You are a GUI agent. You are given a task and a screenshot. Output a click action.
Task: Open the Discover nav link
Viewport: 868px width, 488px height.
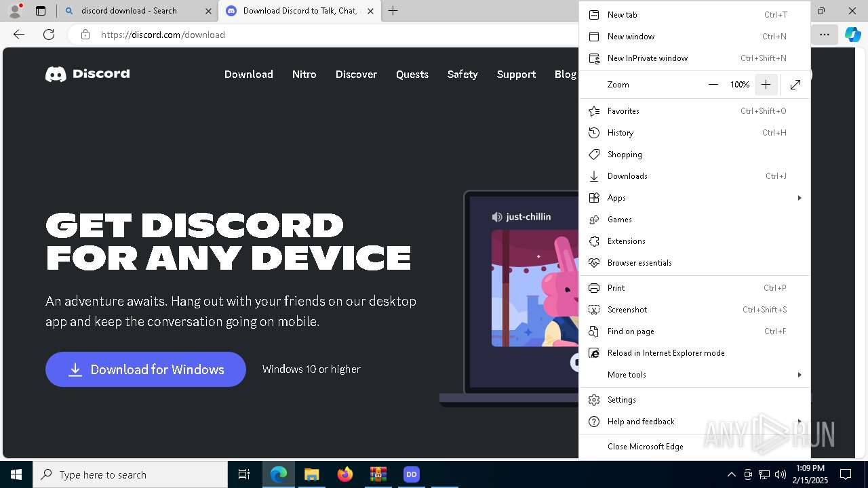(356, 75)
